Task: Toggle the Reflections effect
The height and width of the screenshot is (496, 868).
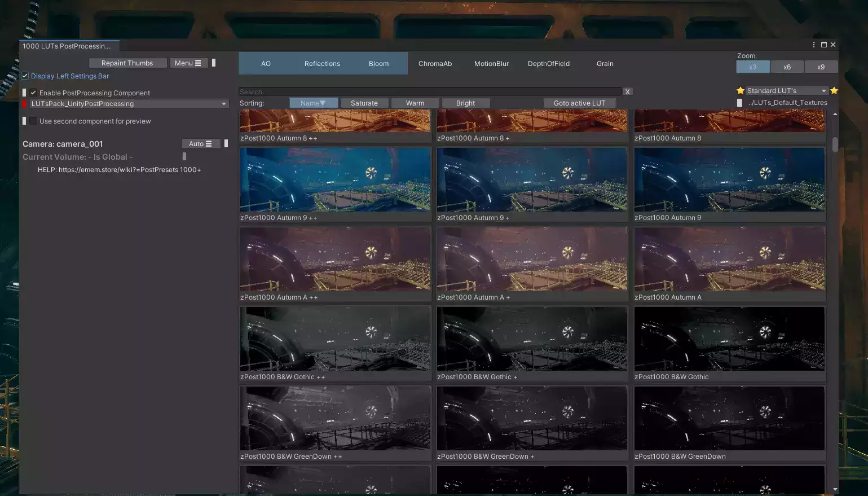Action: pyautogui.click(x=323, y=64)
